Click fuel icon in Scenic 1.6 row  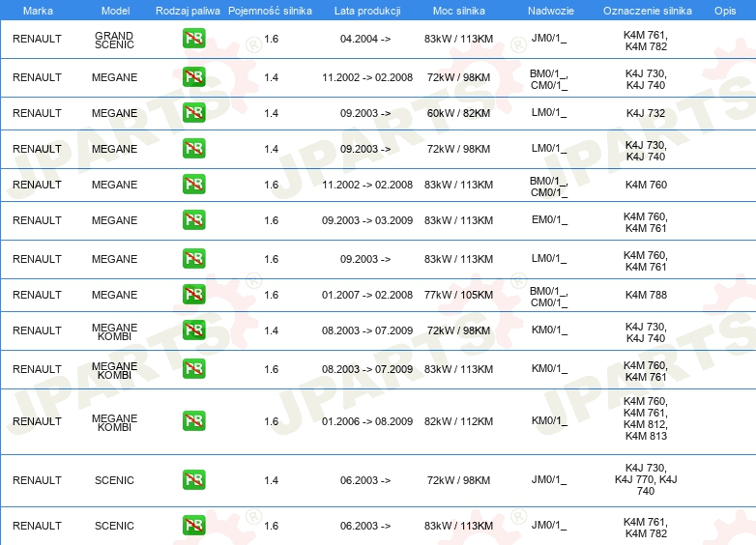(193, 526)
